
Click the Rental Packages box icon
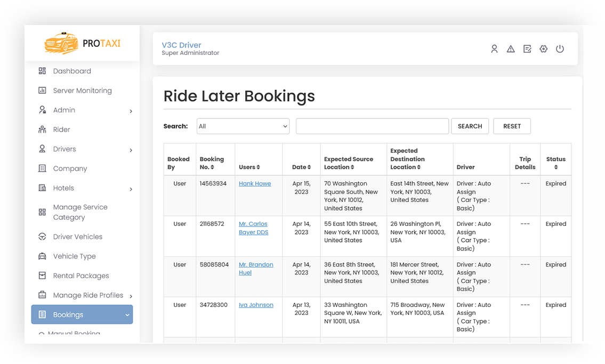coord(43,276)
